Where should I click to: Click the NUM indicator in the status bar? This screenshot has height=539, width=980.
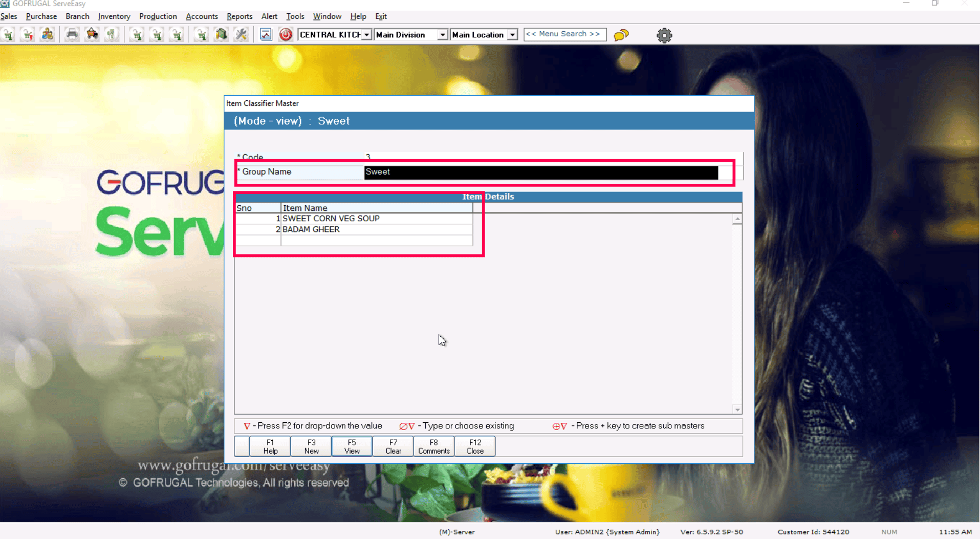click(x=889, y=532)
